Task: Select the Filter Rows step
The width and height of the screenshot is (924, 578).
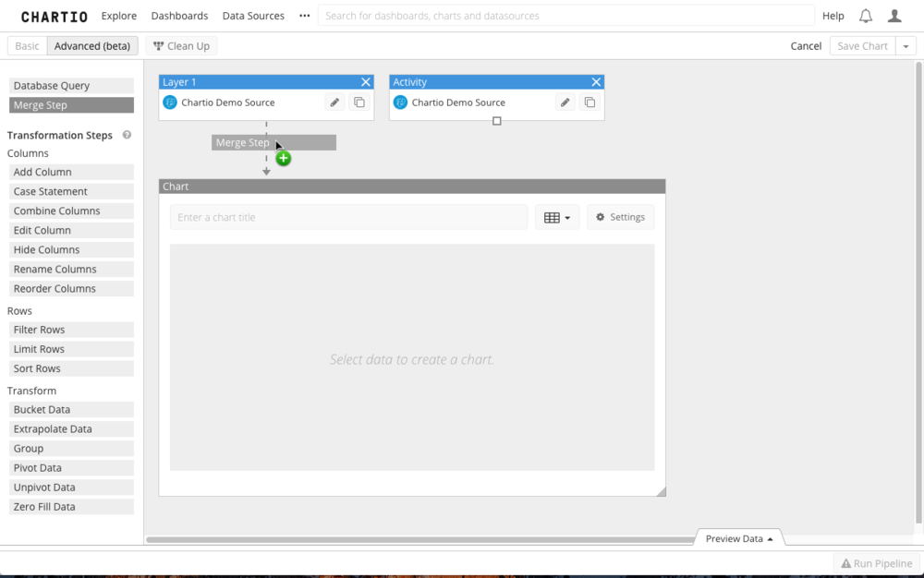Action: point(71,330)
